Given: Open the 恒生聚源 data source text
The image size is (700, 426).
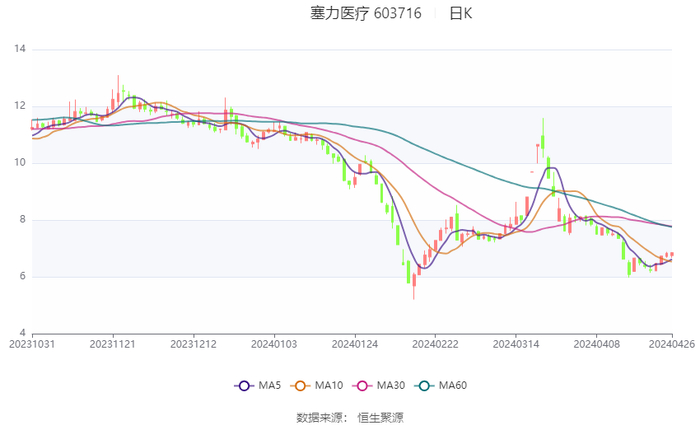Looking at the screenshot, I should pos(380,417).
